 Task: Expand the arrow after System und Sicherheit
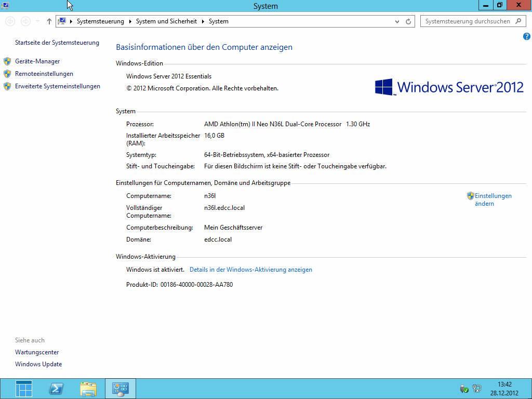point(203,21)
